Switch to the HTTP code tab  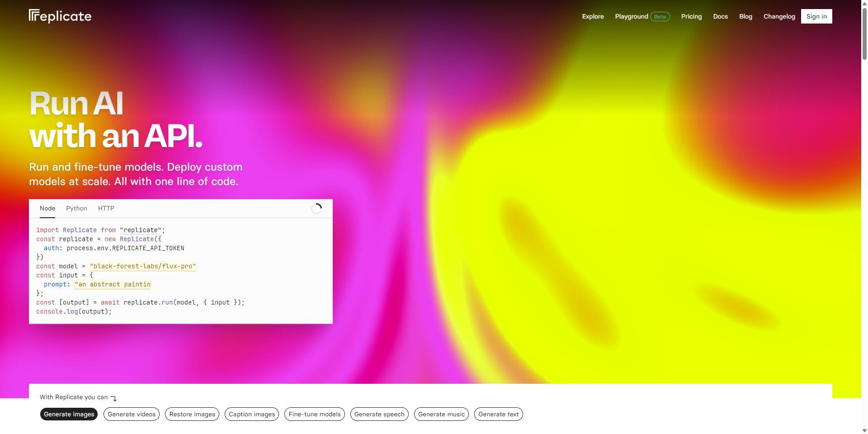tap(106, 209)
